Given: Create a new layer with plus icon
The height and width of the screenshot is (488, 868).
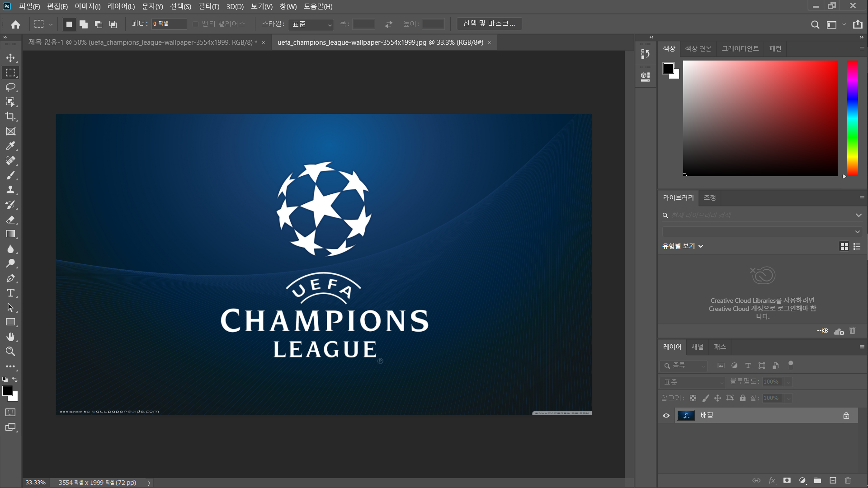Looking at the screenshot, I should coord(833,480).
